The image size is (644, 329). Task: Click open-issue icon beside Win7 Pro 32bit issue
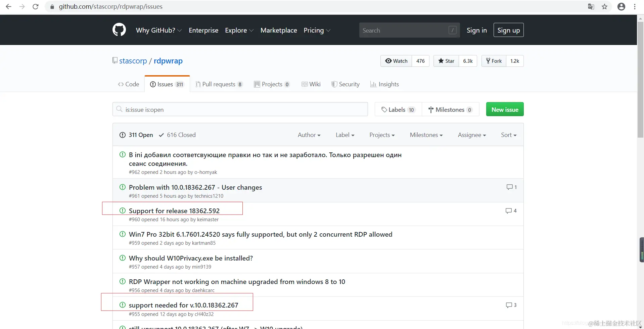[x=123, y=234]
